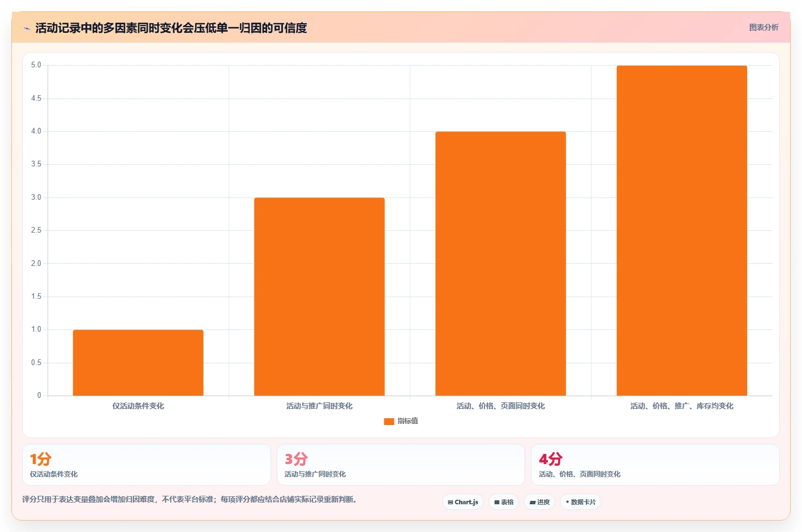
Task: Open the 1分 仅活动条件变化 card
Action: click(x=147, y=465)
